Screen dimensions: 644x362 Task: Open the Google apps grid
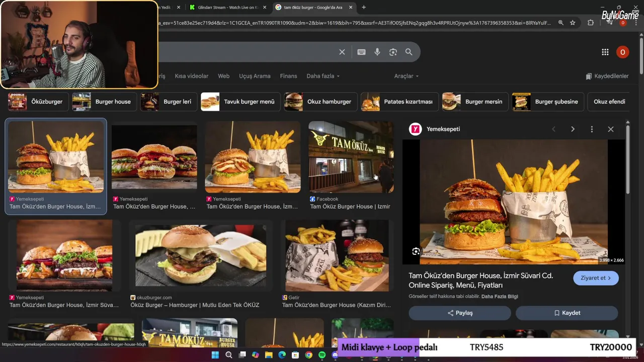[x=605, y=52]
